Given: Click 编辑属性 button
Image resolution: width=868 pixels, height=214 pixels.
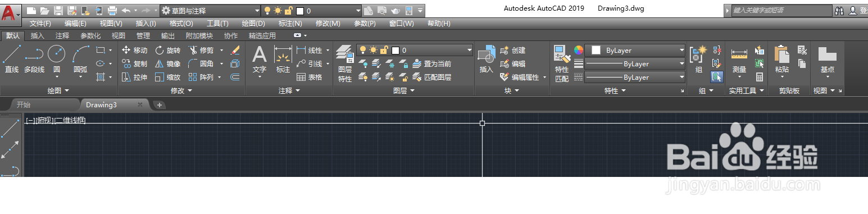Looking at the screenshot, I should pos(520,77).
